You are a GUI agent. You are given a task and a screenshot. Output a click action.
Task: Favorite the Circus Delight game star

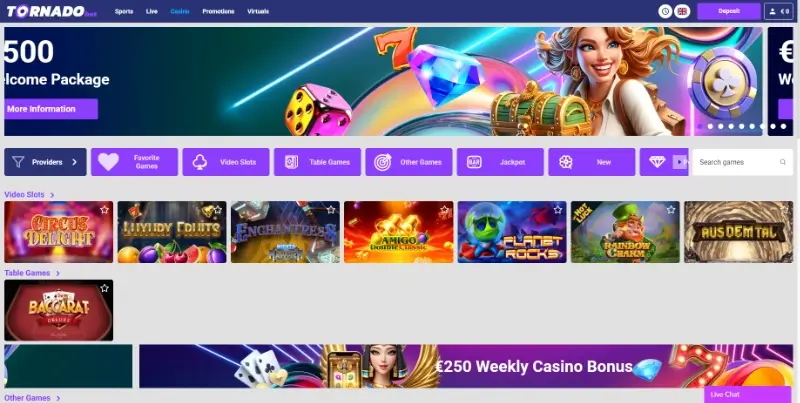104,210
